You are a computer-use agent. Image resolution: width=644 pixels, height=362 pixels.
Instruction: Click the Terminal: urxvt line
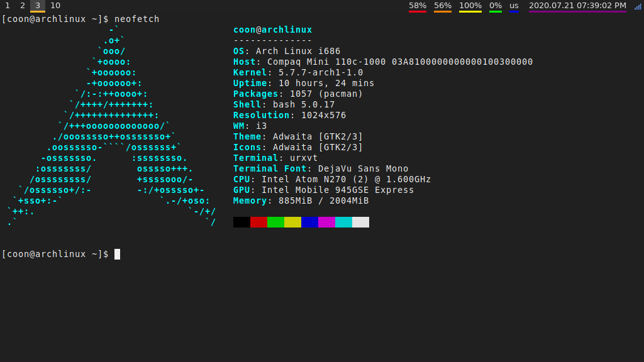click(275, 158)
